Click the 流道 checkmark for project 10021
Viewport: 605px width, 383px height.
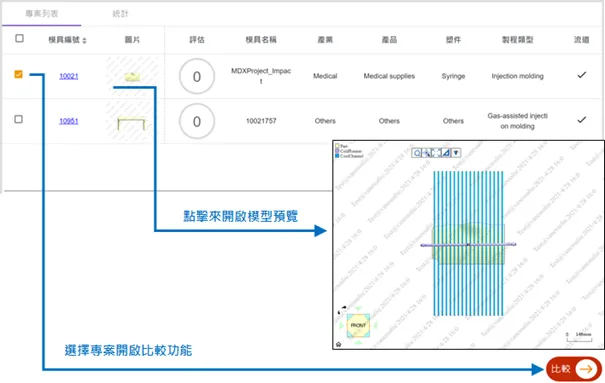581,75
